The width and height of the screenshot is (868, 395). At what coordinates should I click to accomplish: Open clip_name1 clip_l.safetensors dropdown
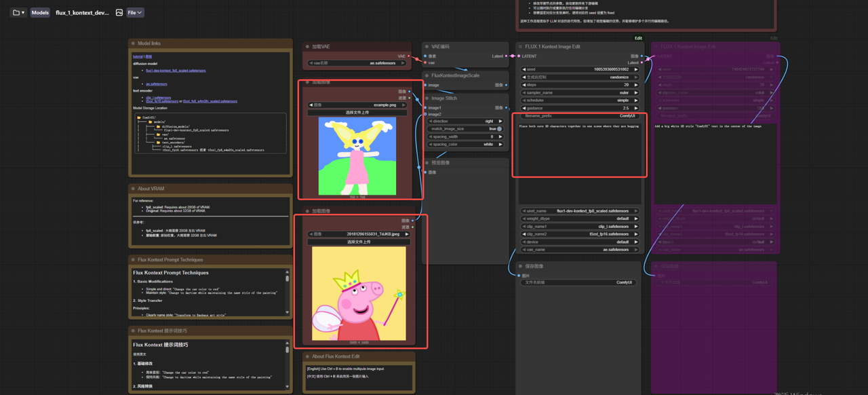coord(580,227)
